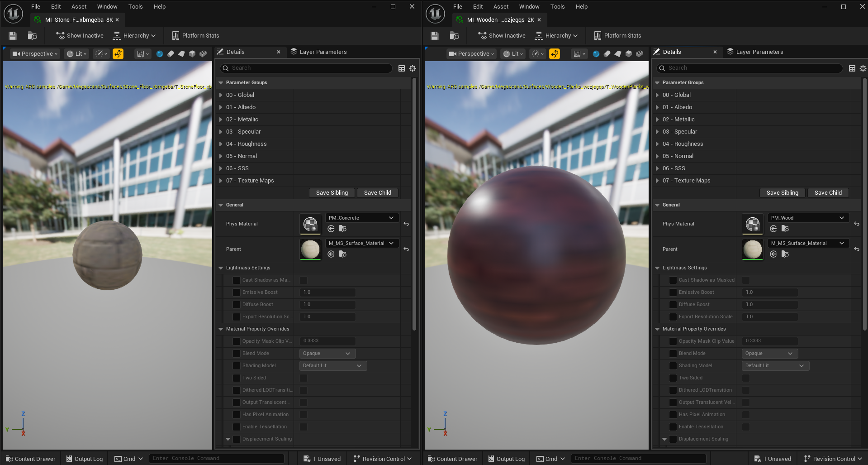Click Save Sibling in the stone material panel

click(332, 193)
